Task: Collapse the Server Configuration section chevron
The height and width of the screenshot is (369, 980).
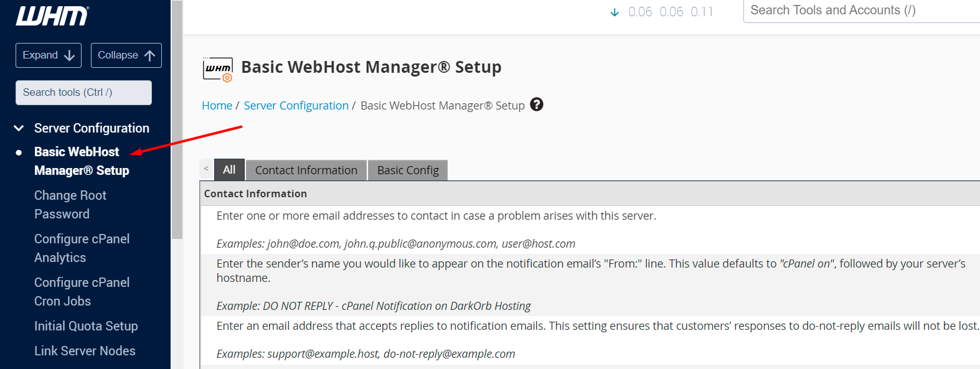Action: coord(19,128)
